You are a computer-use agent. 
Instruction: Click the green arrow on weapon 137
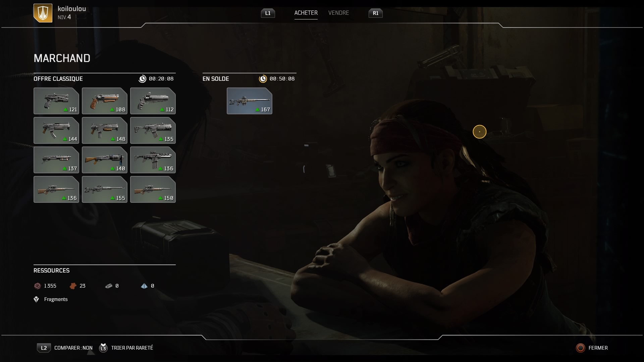[65, 169]
